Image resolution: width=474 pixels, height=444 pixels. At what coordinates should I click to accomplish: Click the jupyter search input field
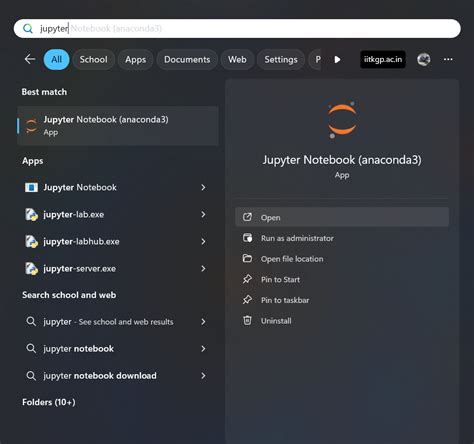pyautogui.click(x=237, y=28)
